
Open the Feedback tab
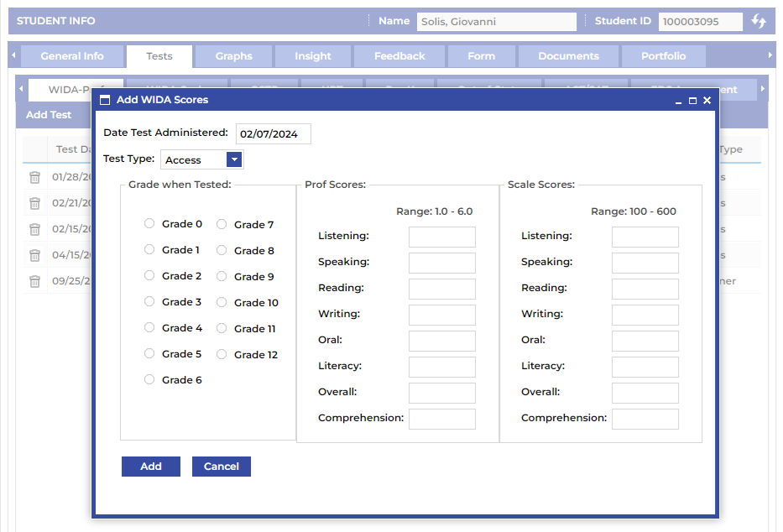[399, 56]
